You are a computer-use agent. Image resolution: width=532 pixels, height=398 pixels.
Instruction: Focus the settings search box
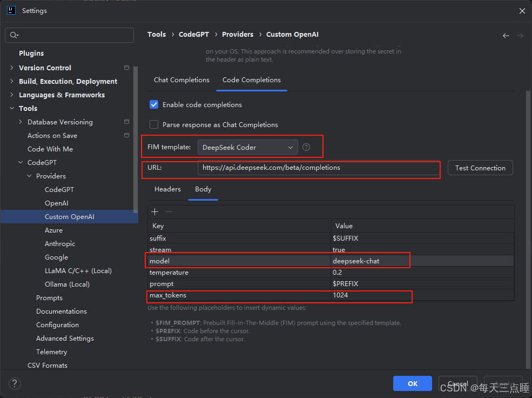point(69,35)
